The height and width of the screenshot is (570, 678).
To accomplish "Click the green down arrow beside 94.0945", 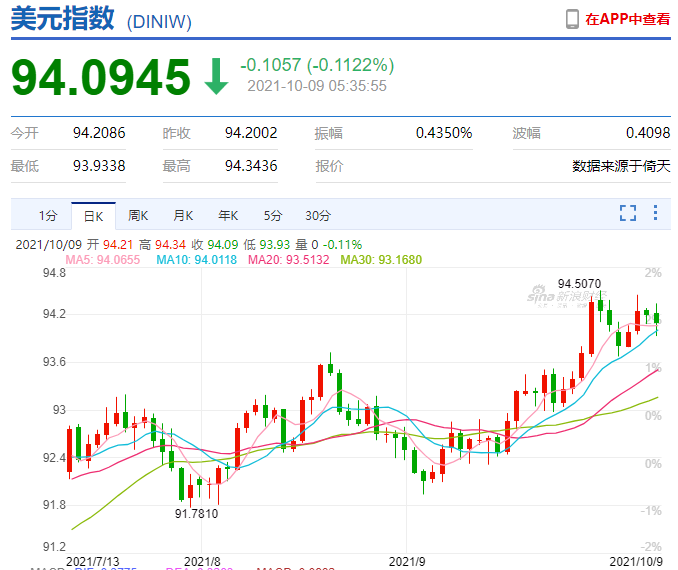I will click(x=216, y=77).
